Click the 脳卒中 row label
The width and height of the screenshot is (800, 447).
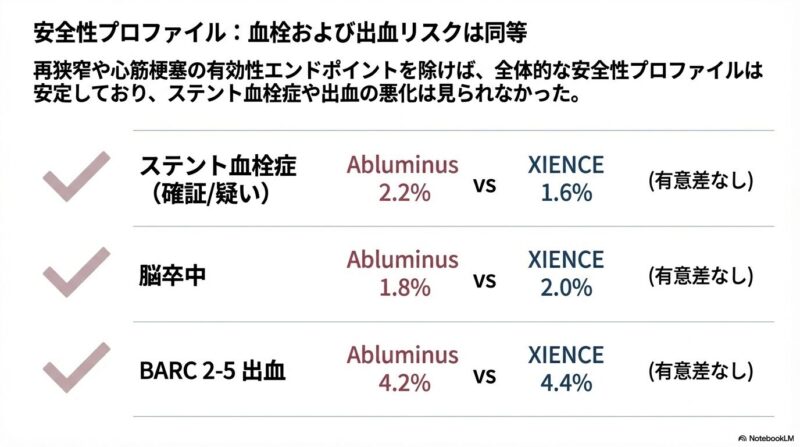tap(172, 273)
